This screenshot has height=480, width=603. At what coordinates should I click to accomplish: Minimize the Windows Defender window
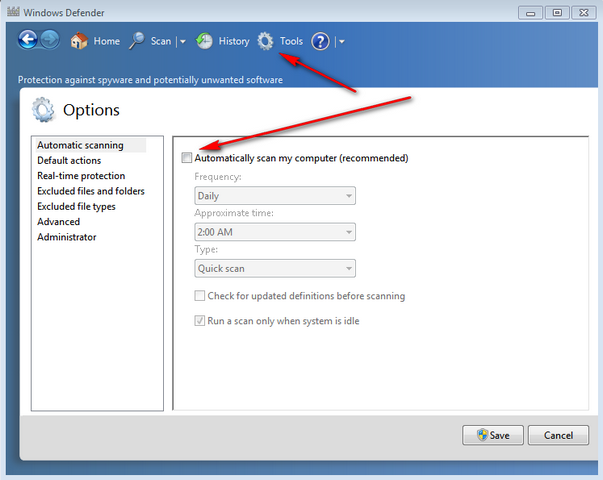530,13
